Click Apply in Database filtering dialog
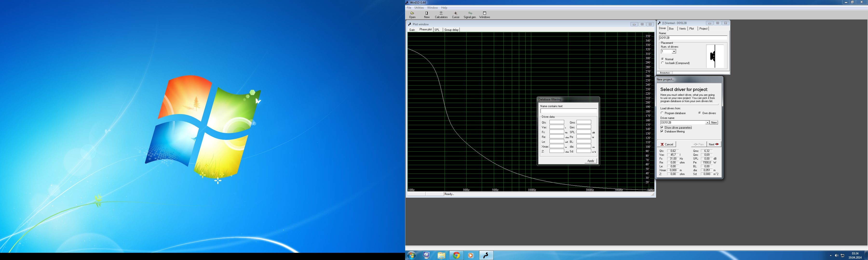 (x=591, y=161)
